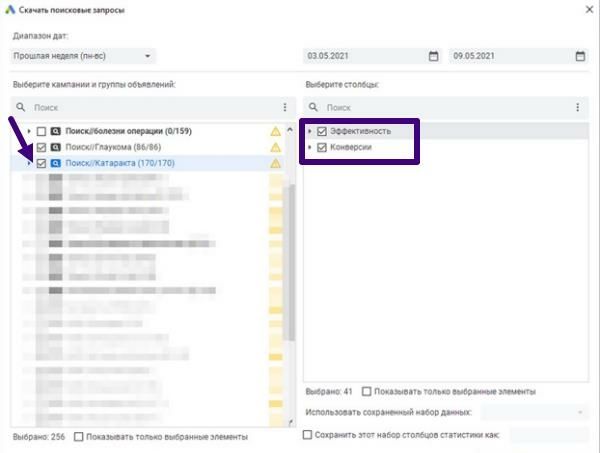Click the columns search input field

coord(446,108)
